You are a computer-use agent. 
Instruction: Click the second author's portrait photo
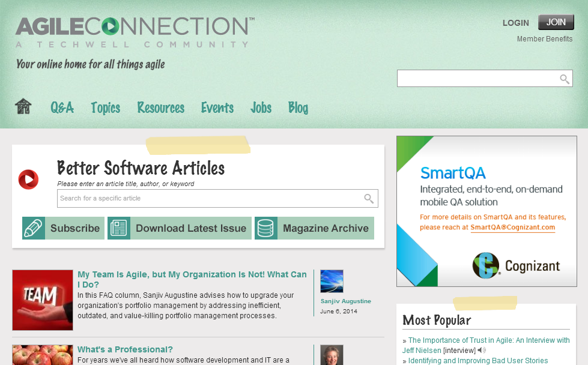pos(332,355)
